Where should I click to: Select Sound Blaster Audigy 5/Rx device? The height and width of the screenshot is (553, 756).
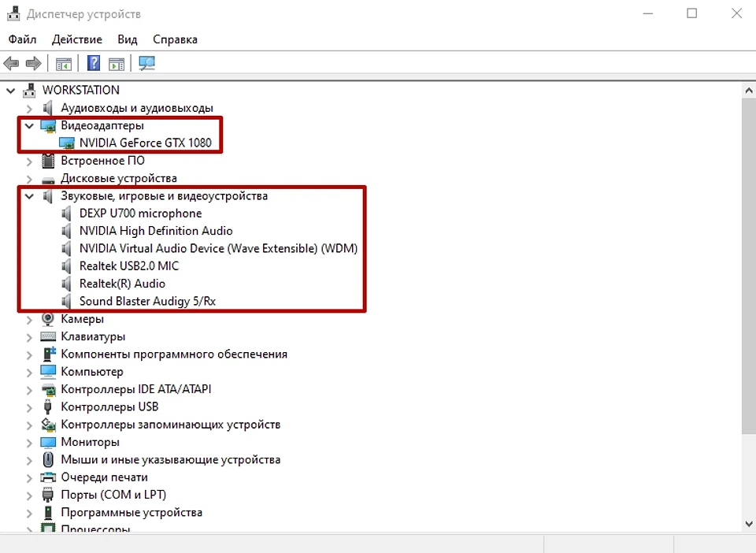tap(147, 302)
